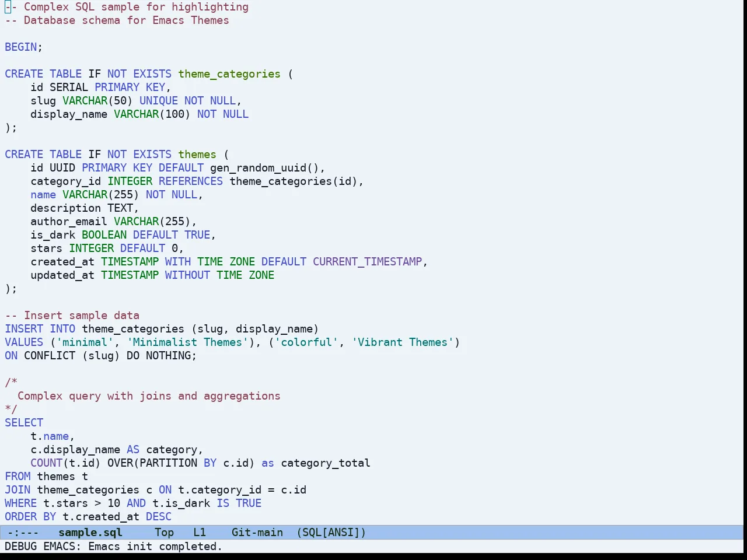Click WITHOUT keyword on updated_at line

pyautogui.click(x=187, y=275)
